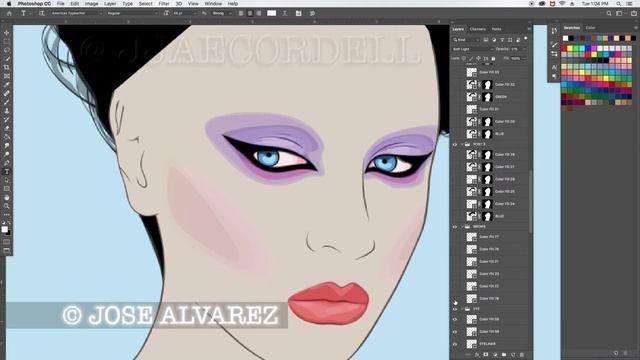Click the Layers panel vertical scrollbar
Viewport: 640px width, 360px height.
pyautogui.click(x=530, y=202)
